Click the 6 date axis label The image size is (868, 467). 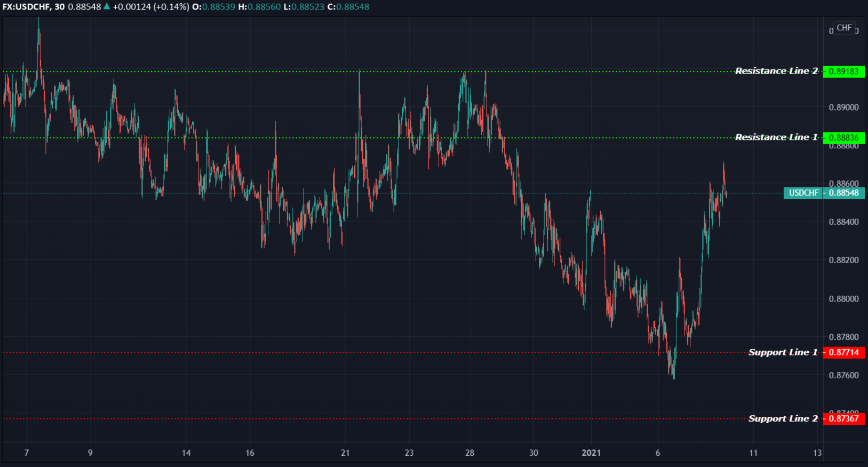click(x=658, y=453)
